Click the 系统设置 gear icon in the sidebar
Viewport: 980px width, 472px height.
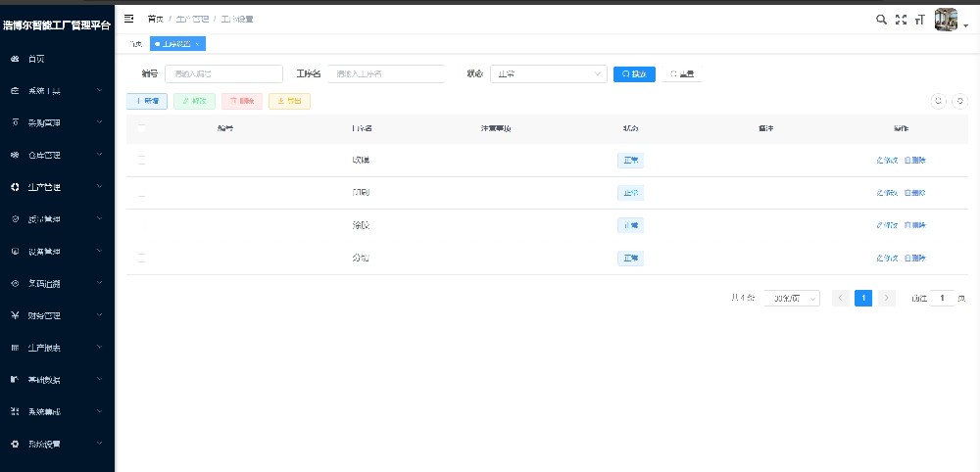pyautogui.click(x=15, y=444)
